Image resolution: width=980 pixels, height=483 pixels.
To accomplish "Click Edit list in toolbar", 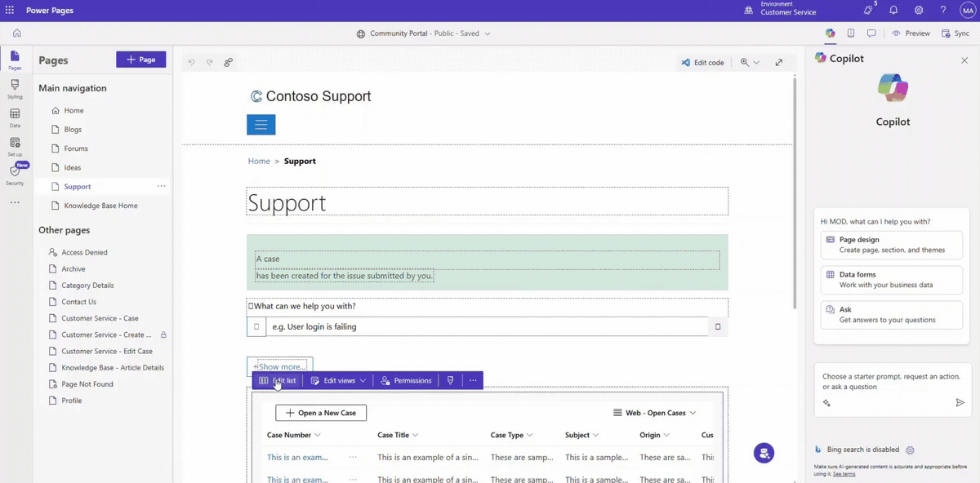I will pyautogui.click(x=277, y=380).
